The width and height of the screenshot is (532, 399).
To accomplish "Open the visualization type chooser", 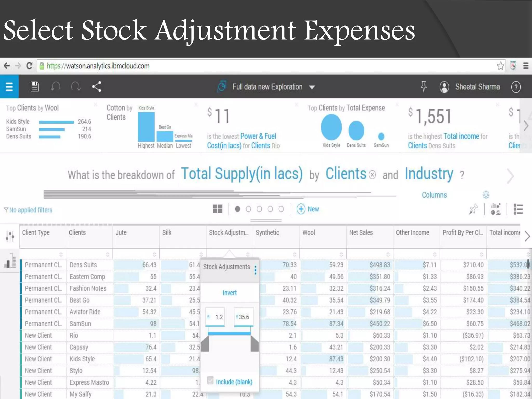I will tap(496, 209).
